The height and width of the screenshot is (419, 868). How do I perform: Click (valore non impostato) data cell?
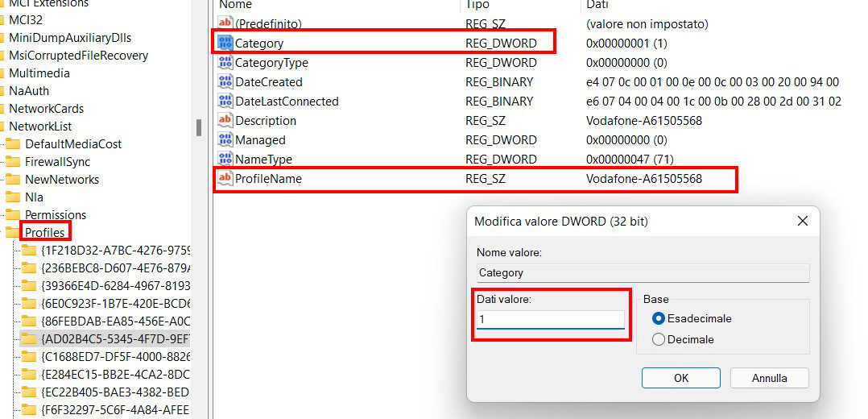pos(647,24)
